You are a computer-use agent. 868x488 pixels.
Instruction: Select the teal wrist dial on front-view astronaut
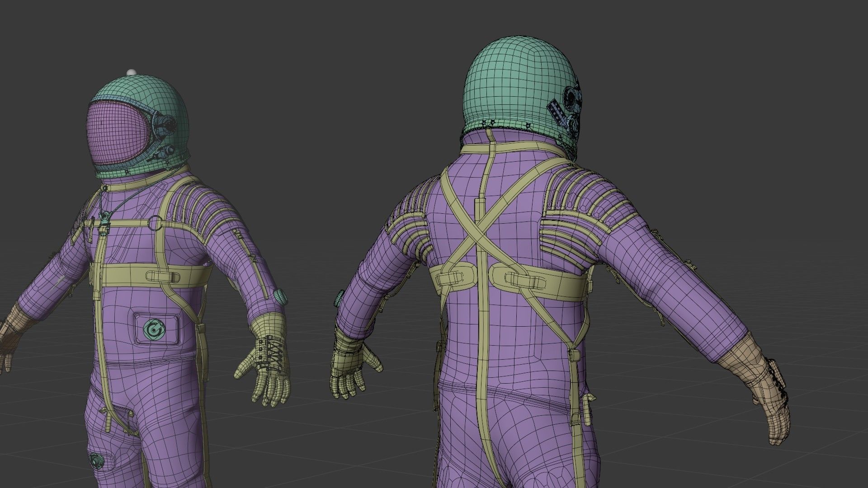click(x=281, y=297)
